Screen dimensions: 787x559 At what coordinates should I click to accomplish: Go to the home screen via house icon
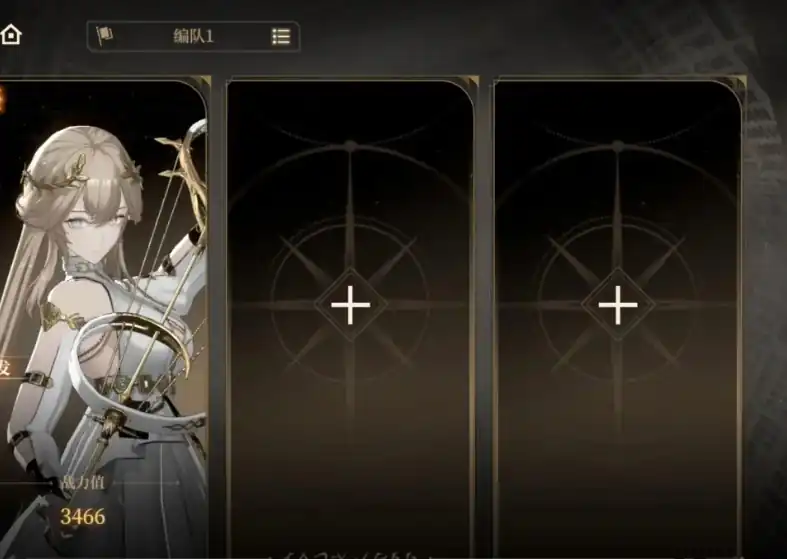[x=11, y=35]
